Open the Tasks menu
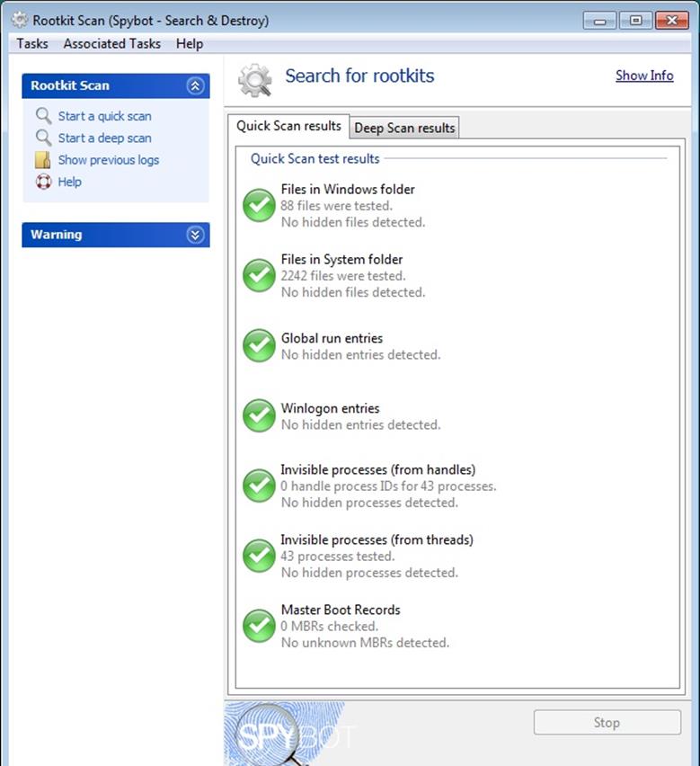 pyautogui.click(x=32, y=43)
